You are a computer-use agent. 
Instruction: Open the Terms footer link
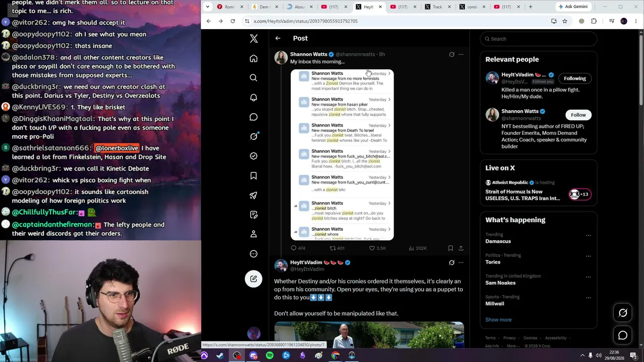coord(491,338)
